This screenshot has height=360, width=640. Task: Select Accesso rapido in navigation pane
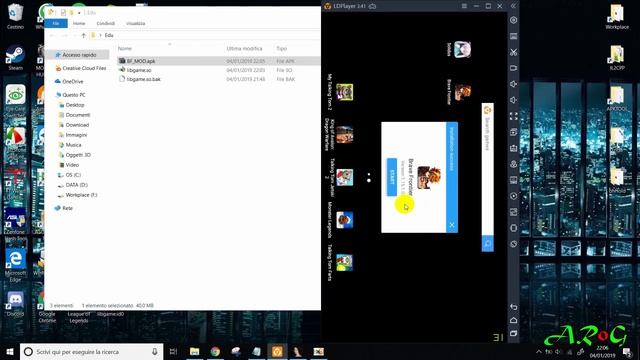[78, 55]
